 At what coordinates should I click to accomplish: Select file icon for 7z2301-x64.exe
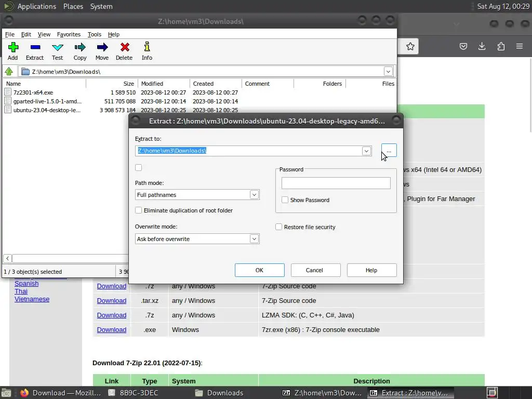8,92
